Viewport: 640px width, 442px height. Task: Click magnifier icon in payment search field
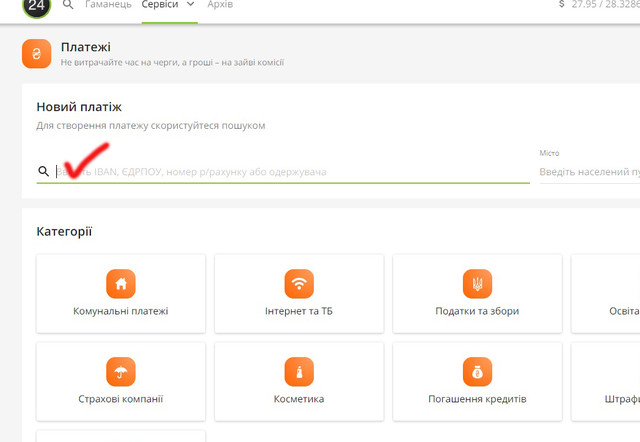(43, 172)
